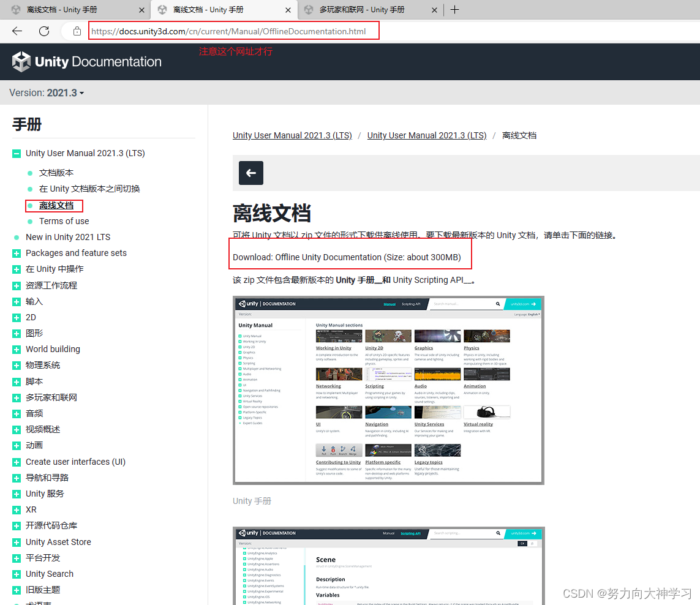Click the site lock icon
The image size is (700, 605).
pyautogui.click(x=77, y=31)
